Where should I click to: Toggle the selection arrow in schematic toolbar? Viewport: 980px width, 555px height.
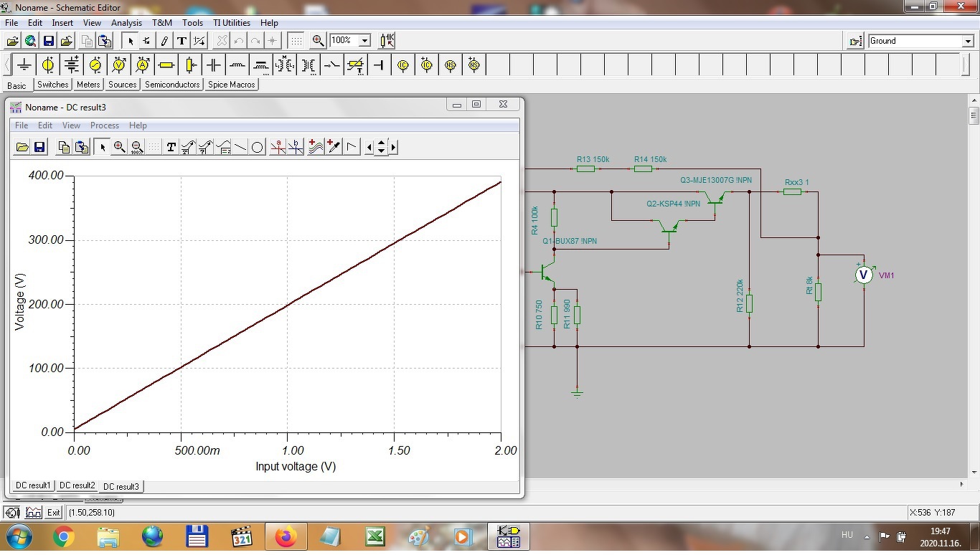coord(131,41)
